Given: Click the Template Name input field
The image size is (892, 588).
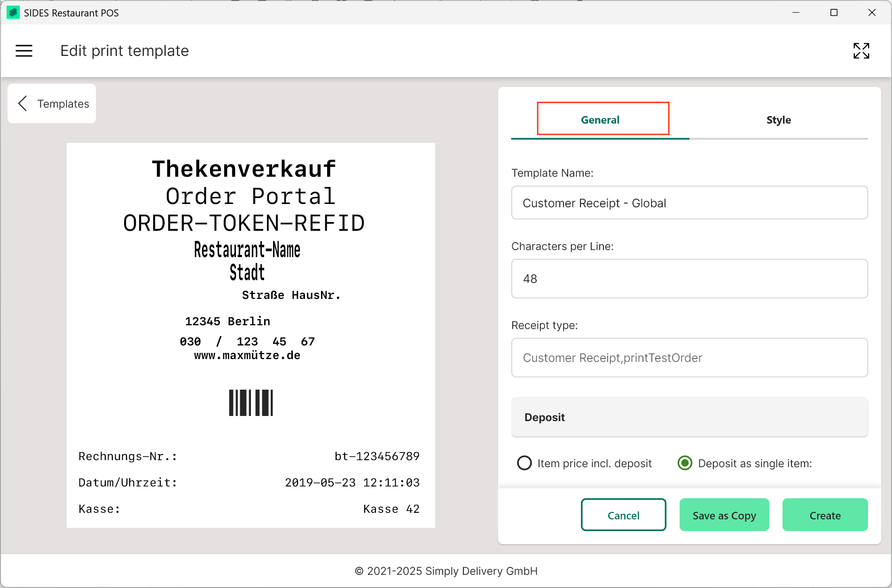Looking at the screenshot, I should [689, 203].
